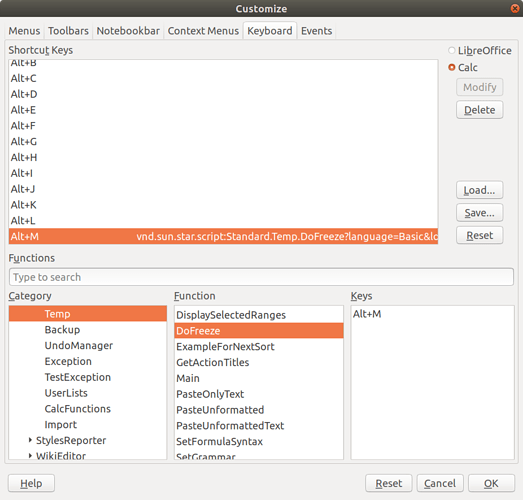This screenshot has width=523, height=500.
Task: Select the Calc radio button
Action: point(452,67)
